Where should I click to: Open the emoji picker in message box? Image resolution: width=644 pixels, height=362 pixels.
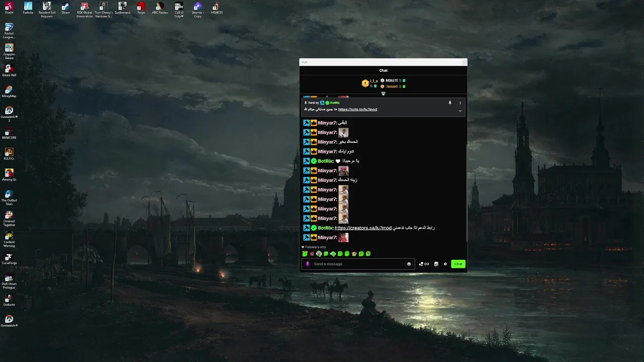tap(409, 264)
